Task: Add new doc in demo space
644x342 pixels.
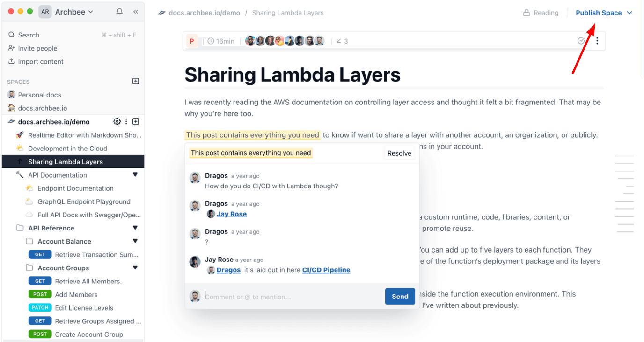Action: click(x=136, y=121)
